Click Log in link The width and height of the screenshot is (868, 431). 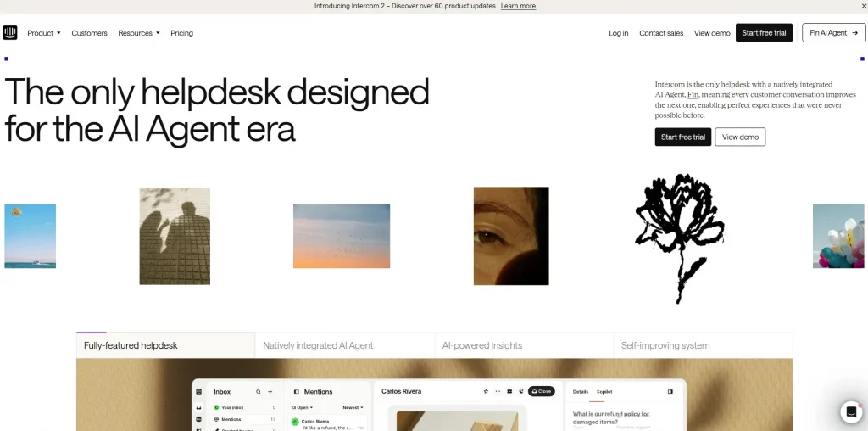(x=618, y=33)
